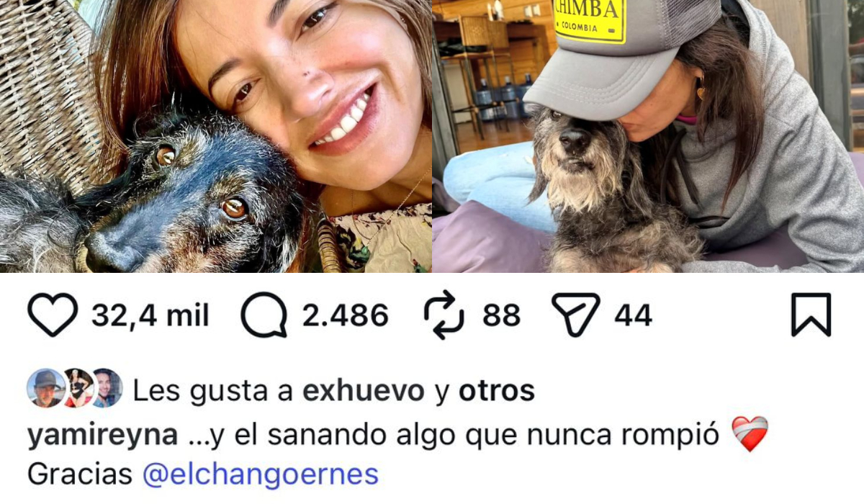Share the post with the paper plane icon

pos(576,315)
